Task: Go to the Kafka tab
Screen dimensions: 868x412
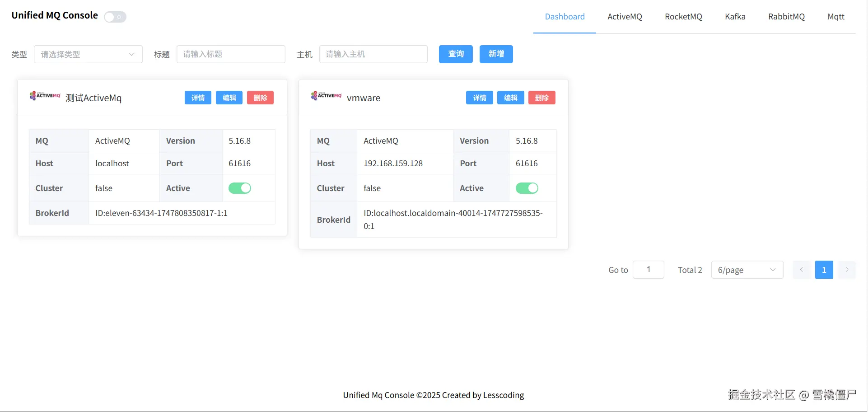Action: pyautogui.click(x=735, y=17)
